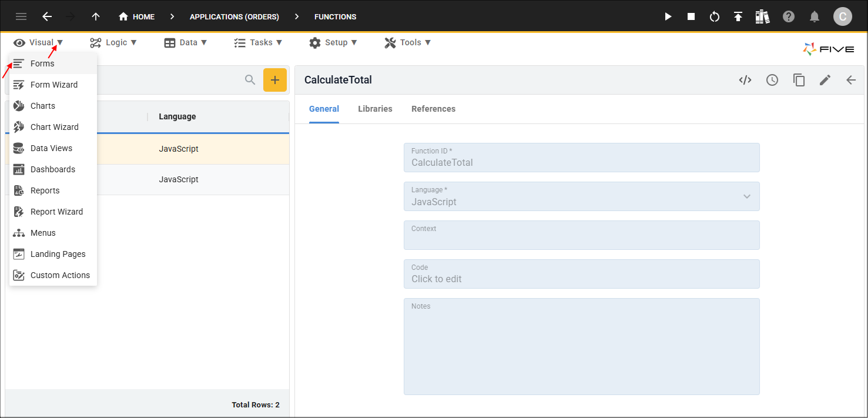Click the pencil edit icon

pyautogui.click(x=825, y=80)
